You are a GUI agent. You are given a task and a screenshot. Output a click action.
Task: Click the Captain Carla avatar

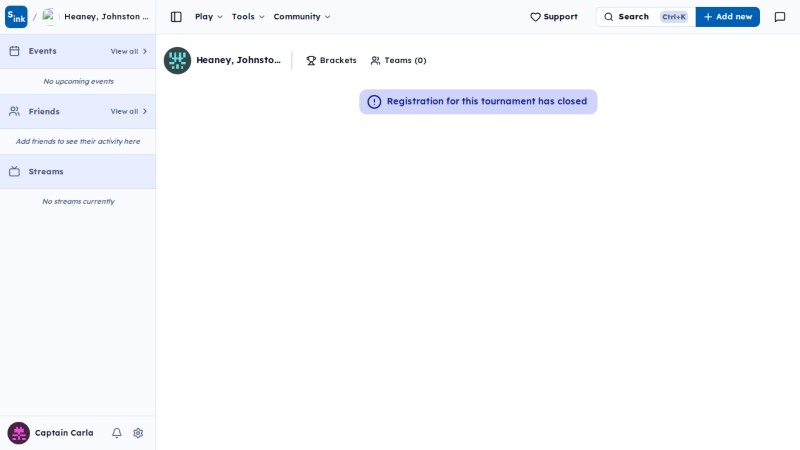point(18,433)
